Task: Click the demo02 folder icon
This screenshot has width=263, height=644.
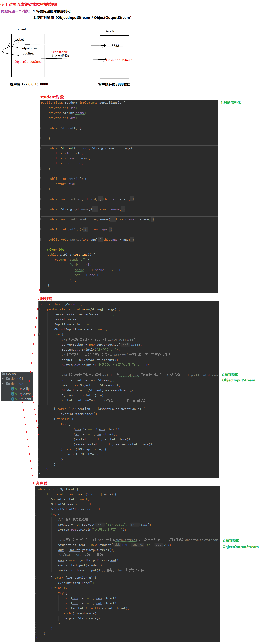Action: pos(8,384)
